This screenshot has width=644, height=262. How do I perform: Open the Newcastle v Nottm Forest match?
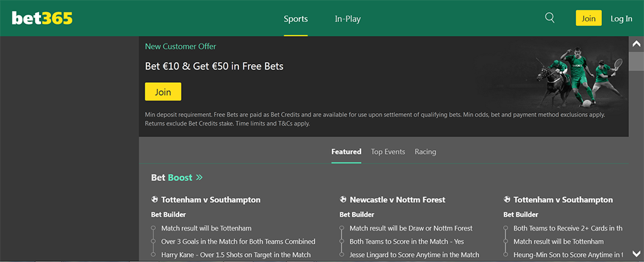(397, 200)
